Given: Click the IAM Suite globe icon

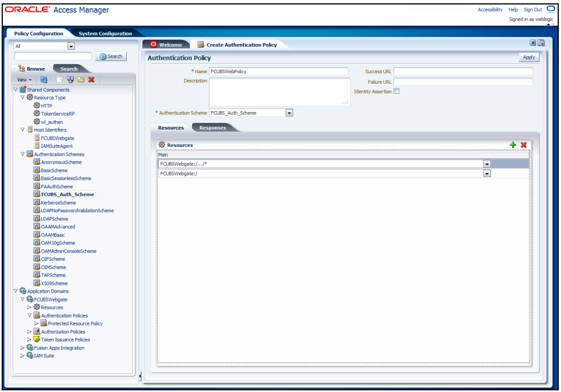Looking at the screenshot, I should (30, 356).
